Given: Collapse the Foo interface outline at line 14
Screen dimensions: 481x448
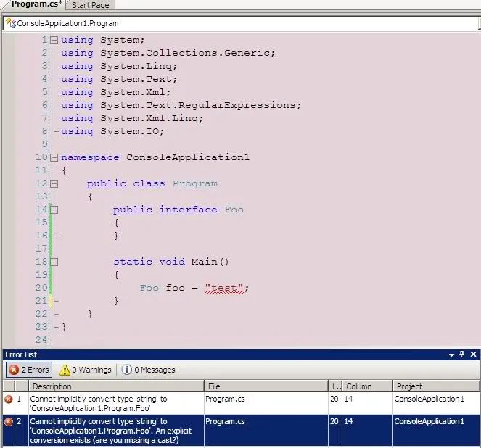Looking at the screenshot, I should point(54,210).
